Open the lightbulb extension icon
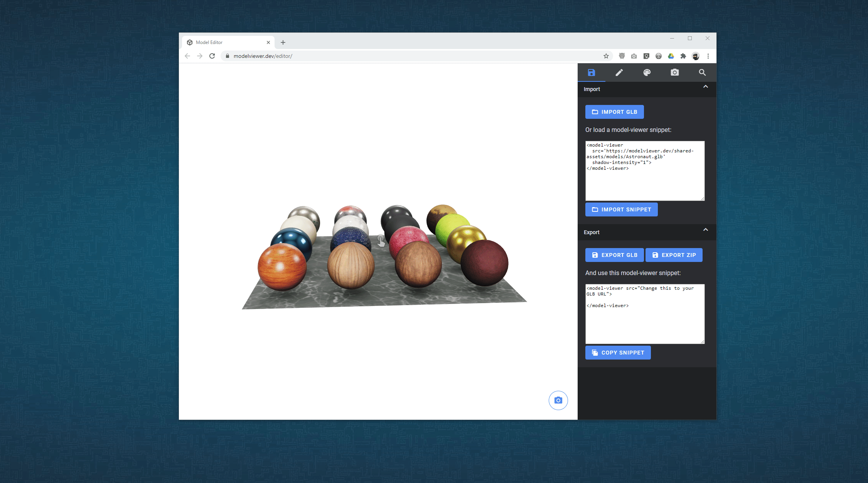The image size is (868, 483). tap(646, 56)
